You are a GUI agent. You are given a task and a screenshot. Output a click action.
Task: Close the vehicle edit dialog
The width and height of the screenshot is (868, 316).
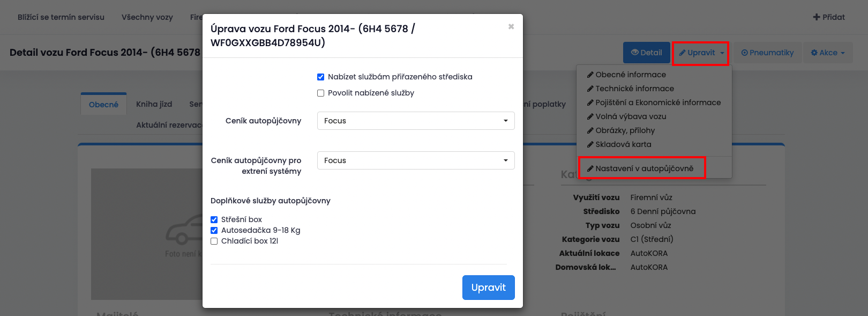coord(511,26)
